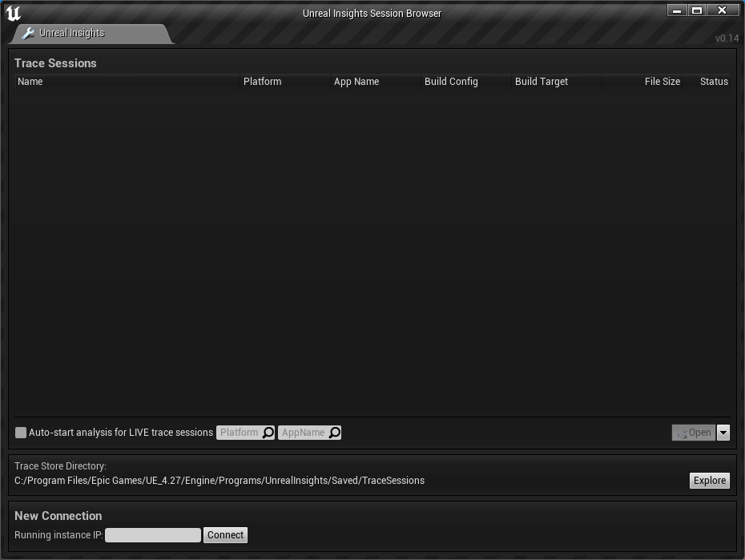This screenshot has width=745, height=560.
Task: Click the wrench icon on Unreal Insights tab
Action: click(x=28, y=34)
